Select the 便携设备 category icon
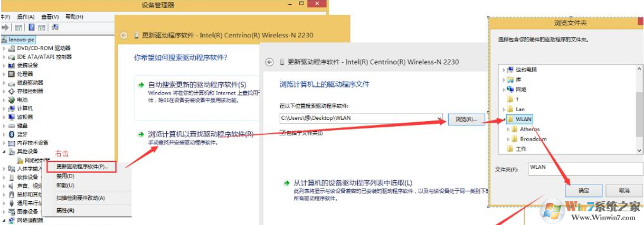 (12, 65)
